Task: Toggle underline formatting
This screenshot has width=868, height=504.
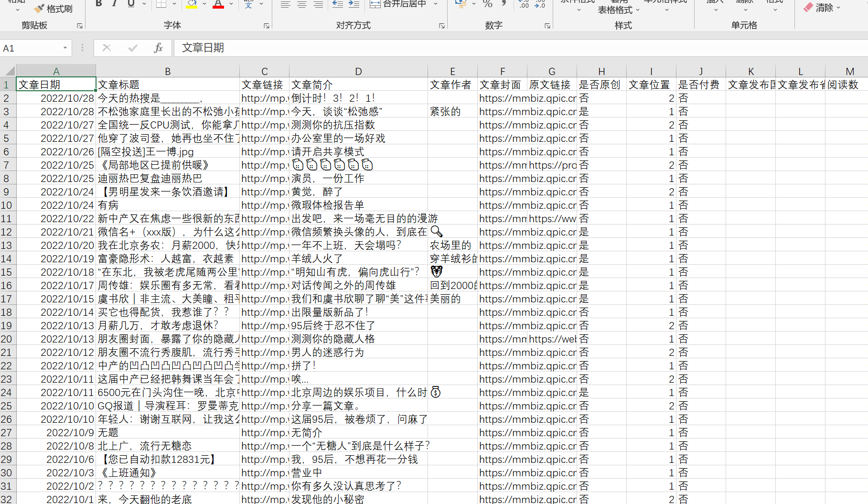Action: pyautogui.click(x=131, y=4)
